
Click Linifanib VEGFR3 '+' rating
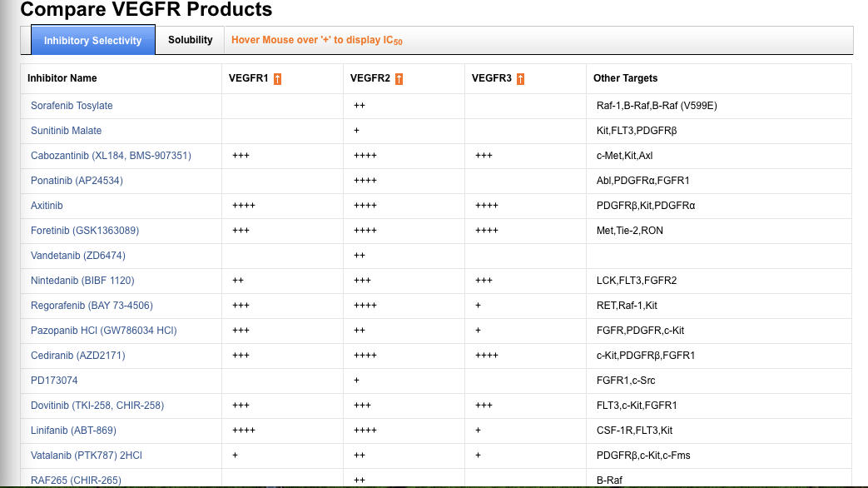point(479,431)
